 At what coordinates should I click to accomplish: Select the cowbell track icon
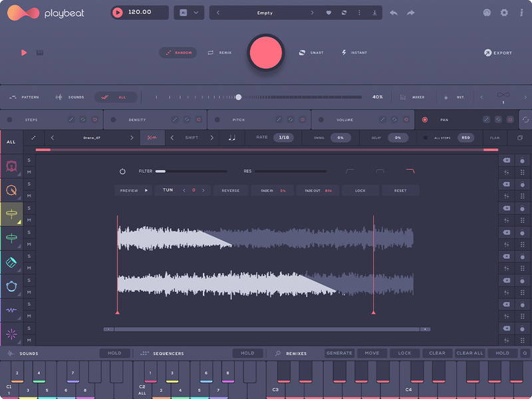click(x=11, y=262)
